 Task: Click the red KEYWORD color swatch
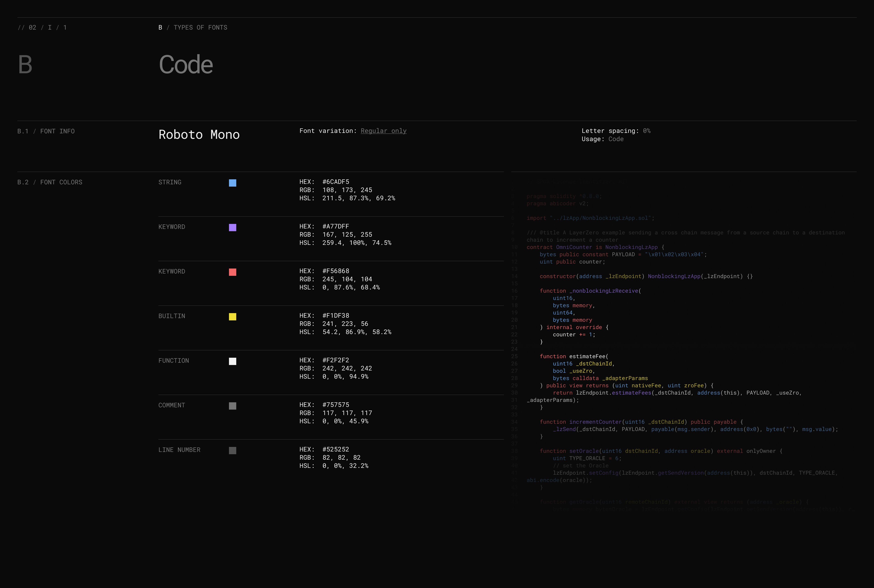coord(233,272)
